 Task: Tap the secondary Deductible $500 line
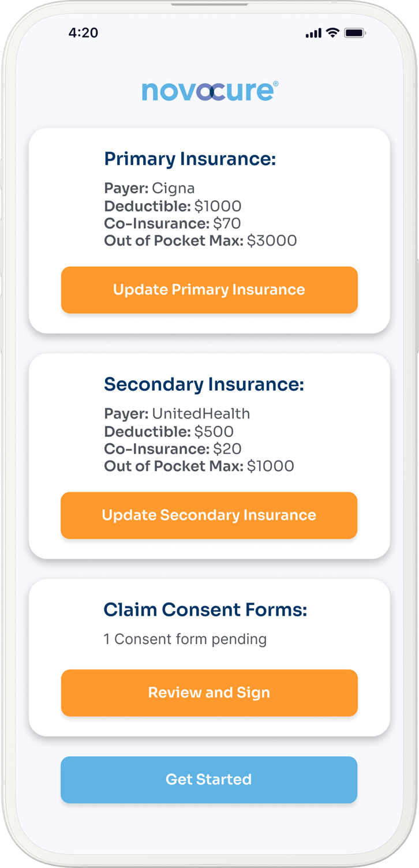point(169,431)
